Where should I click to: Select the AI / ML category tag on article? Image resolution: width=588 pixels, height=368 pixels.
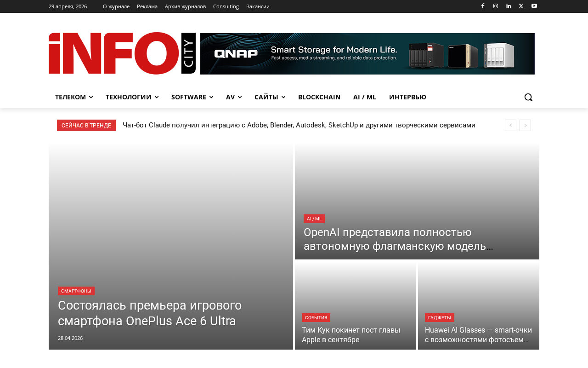[x=314, y=218]
